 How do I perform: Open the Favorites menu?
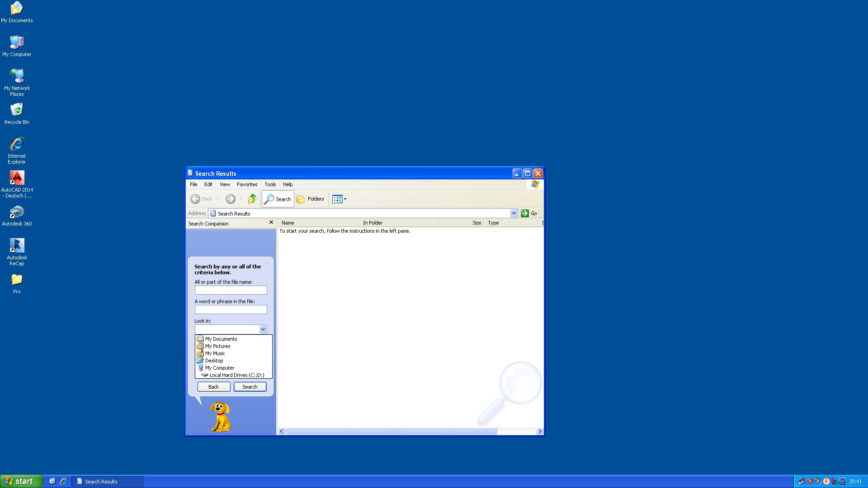click(247, 184)
